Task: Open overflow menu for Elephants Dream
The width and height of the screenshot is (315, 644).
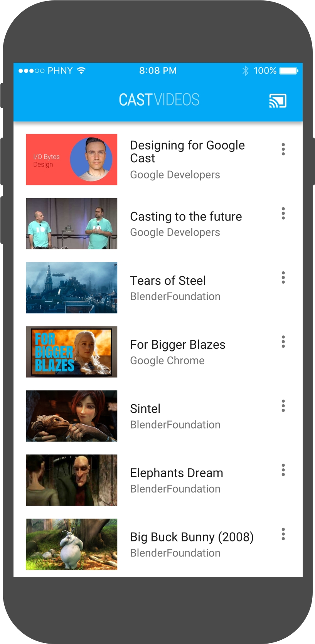Action: [x=283, y=470]
